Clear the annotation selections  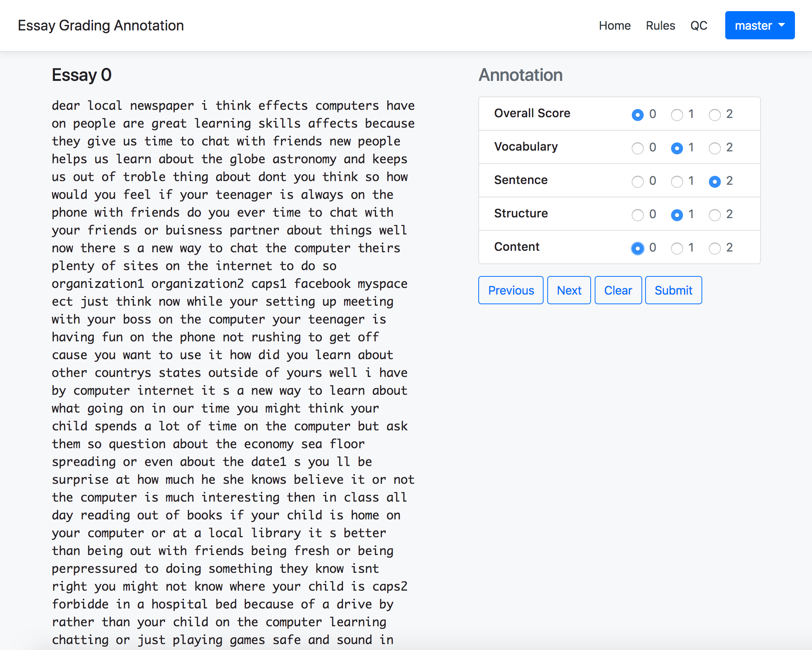click(x=618, y=290)
